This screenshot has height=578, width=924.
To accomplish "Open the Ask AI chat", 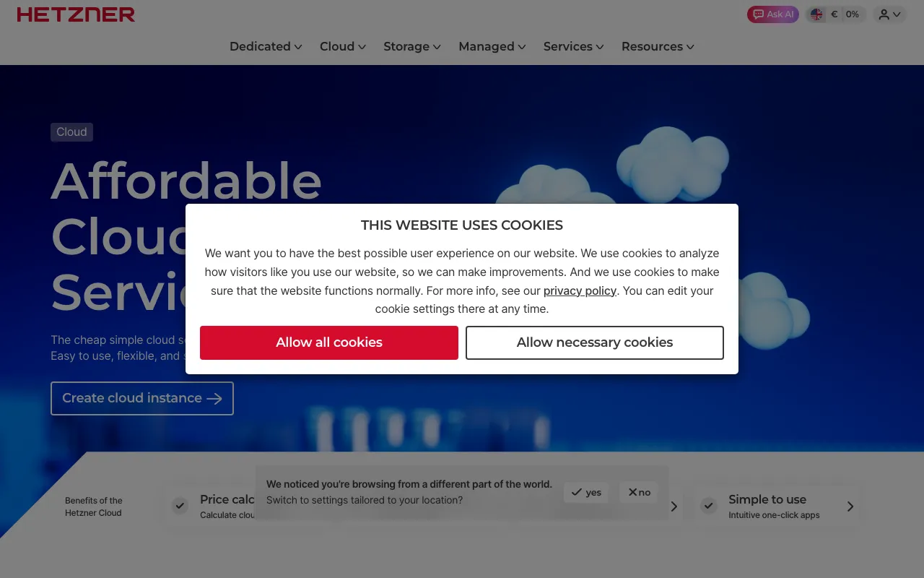I will (772, 14).
